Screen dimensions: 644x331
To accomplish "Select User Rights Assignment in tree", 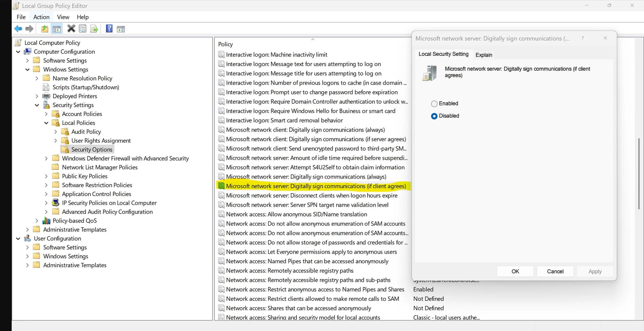I will pyautogui.click(x=101, y=141).
